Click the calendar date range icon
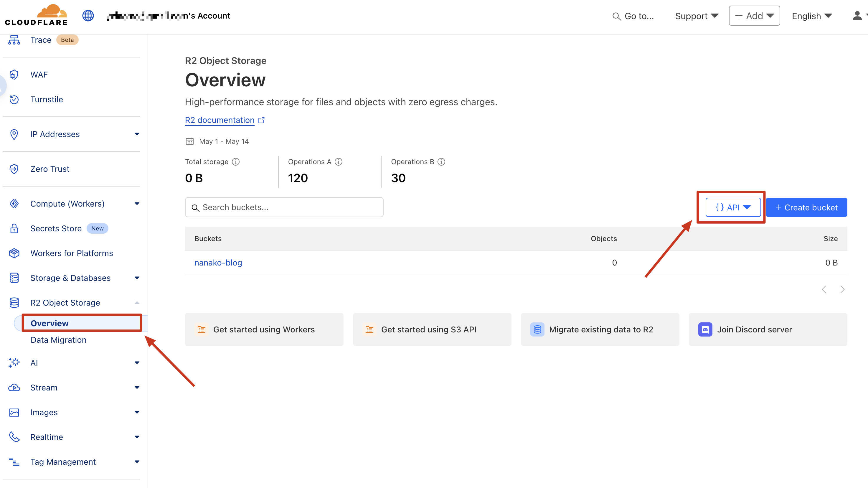The width and height of the screenshot is (868, 488). 190,141
